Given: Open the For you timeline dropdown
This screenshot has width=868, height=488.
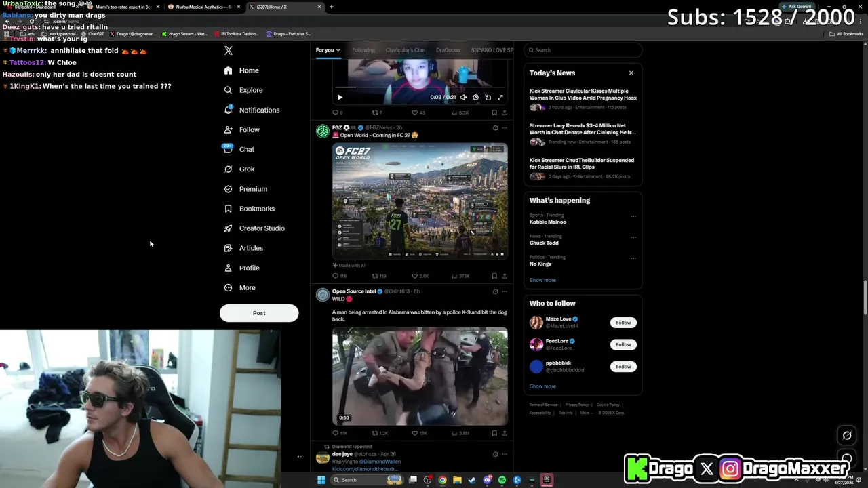Looking at the screenshot, I should click(328, 50).
